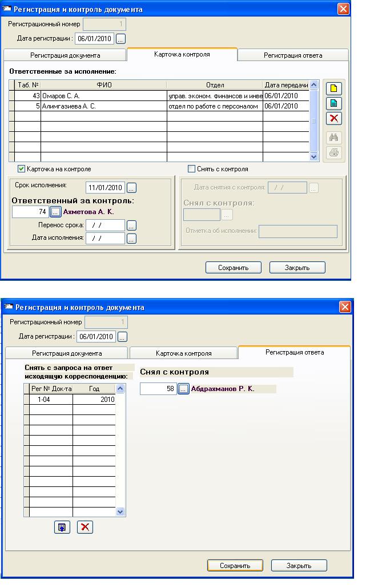
Task: Click scroll down arrow of executors table
Action: 314,157
